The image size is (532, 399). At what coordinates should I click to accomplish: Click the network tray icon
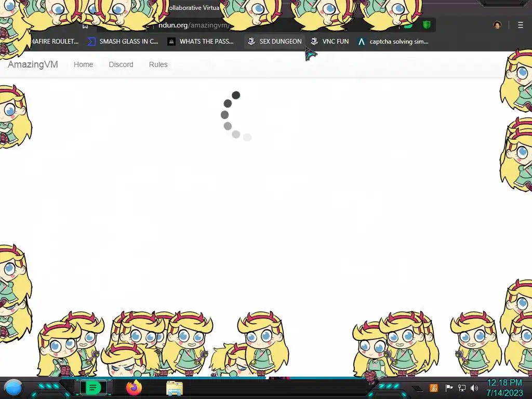click(462, 388)
